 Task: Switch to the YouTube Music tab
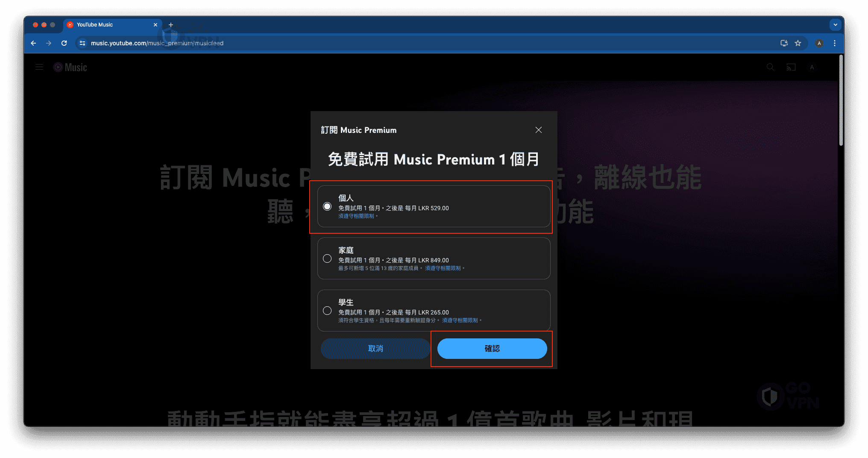point(113,25)
